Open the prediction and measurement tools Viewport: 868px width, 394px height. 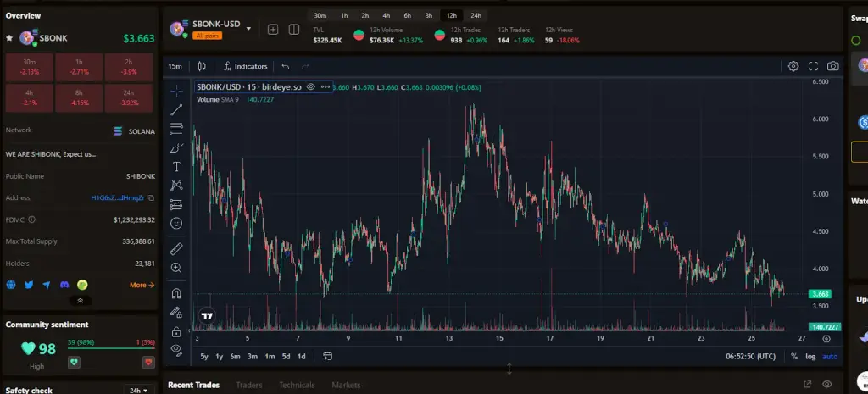coord(176,204)
